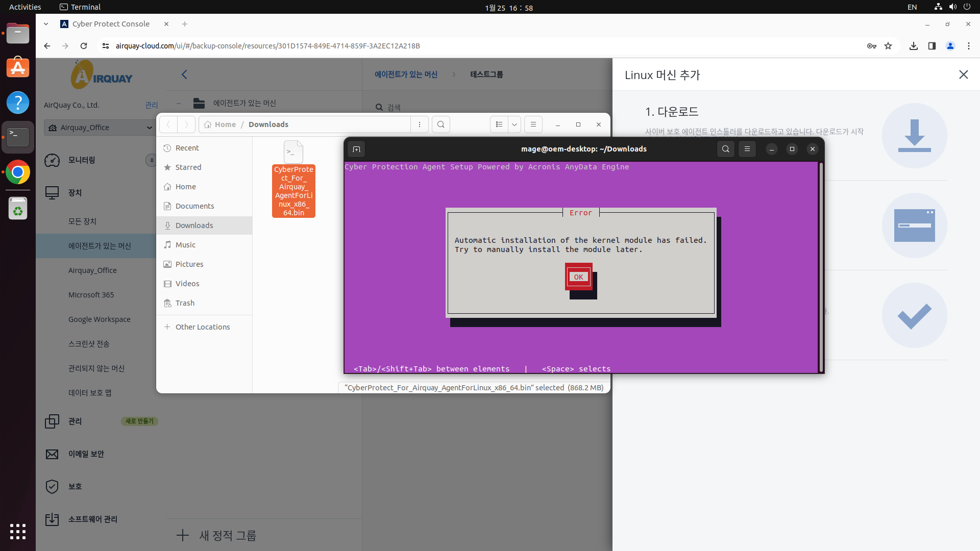Expand Airquay_Office tenant dropdown
The image size is (980, 551).
pyautogui.click(x=149, y=128)
